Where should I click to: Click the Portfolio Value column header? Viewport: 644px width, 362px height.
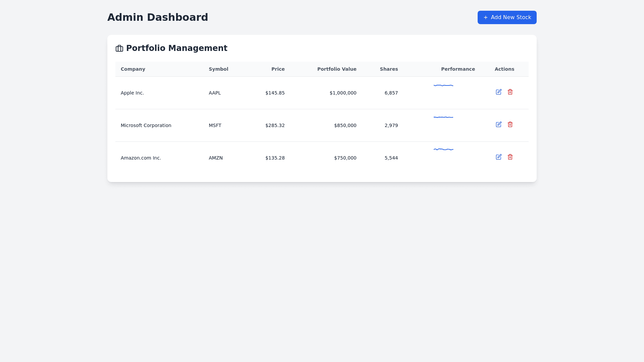pyautogui.click(x=337, y=69)
